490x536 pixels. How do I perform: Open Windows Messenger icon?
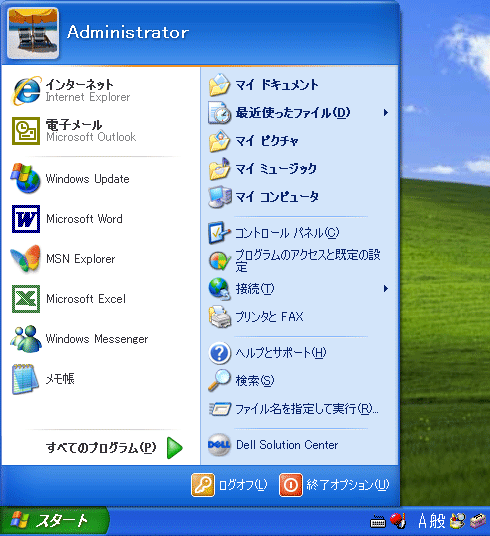click(x=26, y=339)
